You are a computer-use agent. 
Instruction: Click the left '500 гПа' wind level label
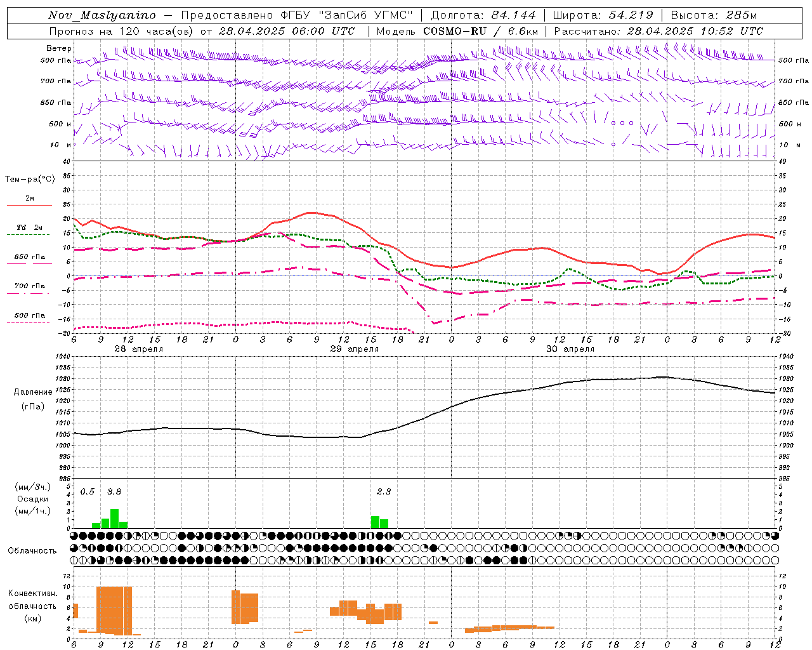coord(56,61)
